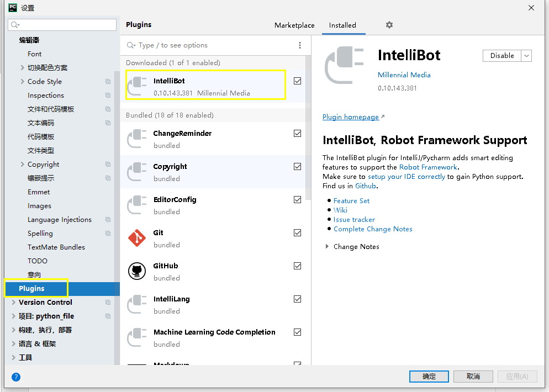Click the project-level icon beside 项目: python_file
This screenshot has width=549, height=392.
[x=108, y=316]
